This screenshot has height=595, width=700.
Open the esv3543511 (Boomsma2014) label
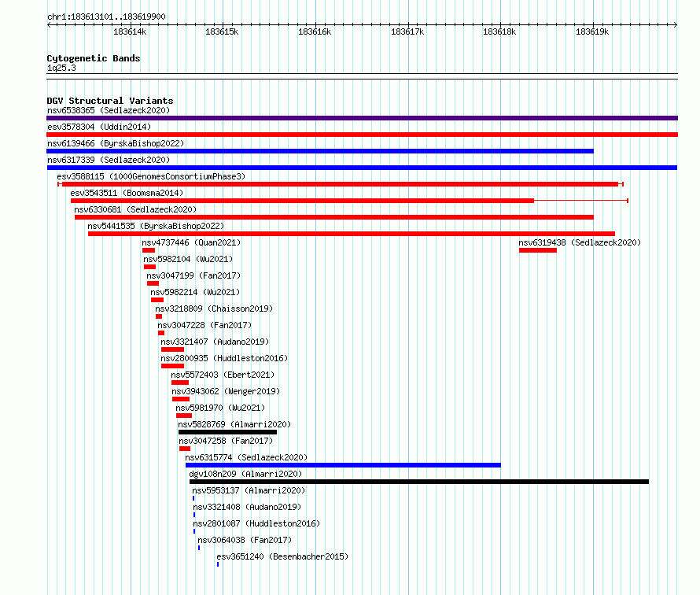click(x=127, y=193)
